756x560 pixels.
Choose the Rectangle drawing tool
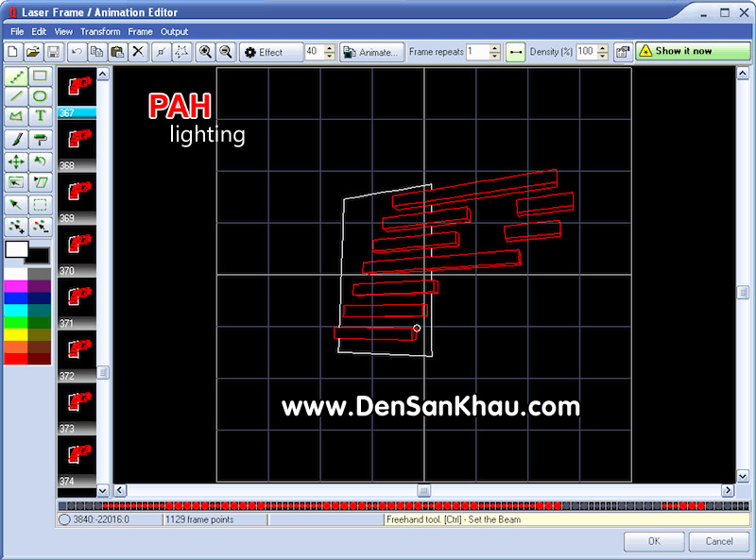40,76
